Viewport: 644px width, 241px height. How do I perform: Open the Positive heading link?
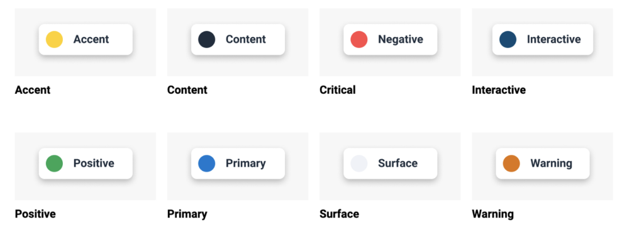click(x=35, y=214)
